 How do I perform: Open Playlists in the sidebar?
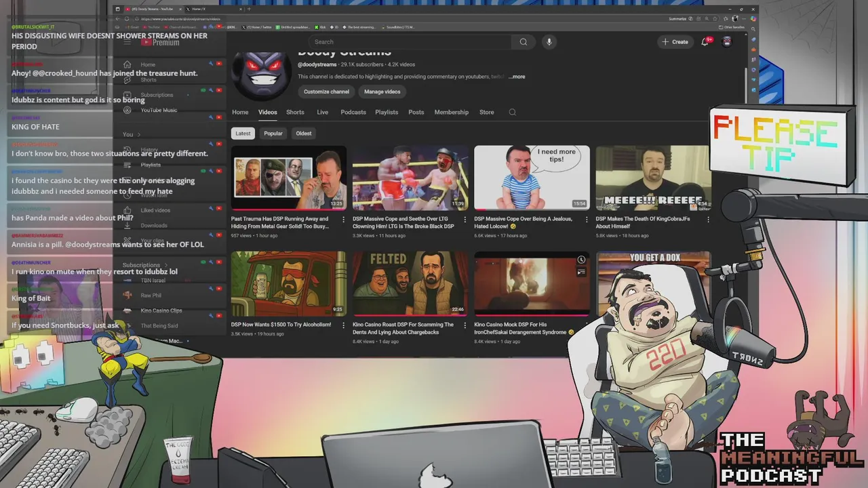click(151, 165)
